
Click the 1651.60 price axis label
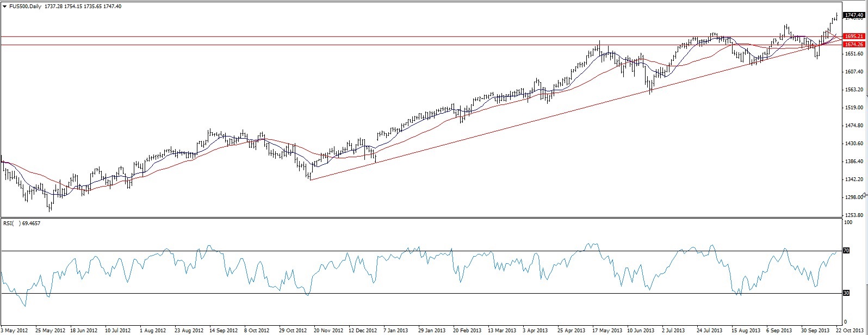point(855,54)
